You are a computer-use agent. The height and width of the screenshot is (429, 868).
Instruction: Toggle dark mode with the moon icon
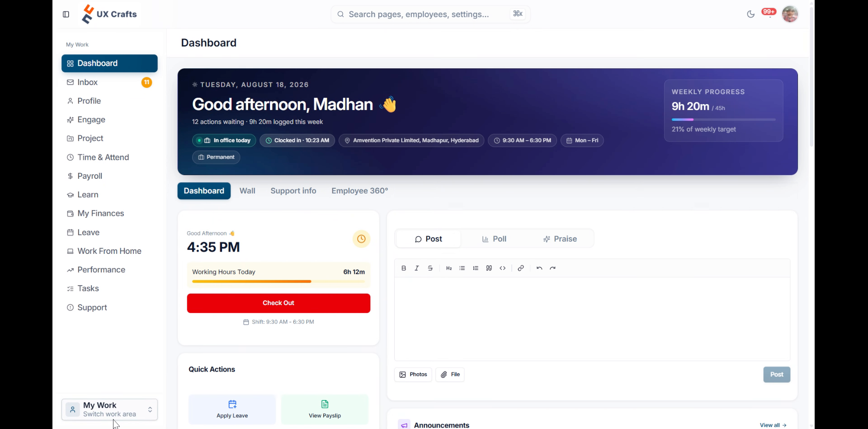(751, 14)
